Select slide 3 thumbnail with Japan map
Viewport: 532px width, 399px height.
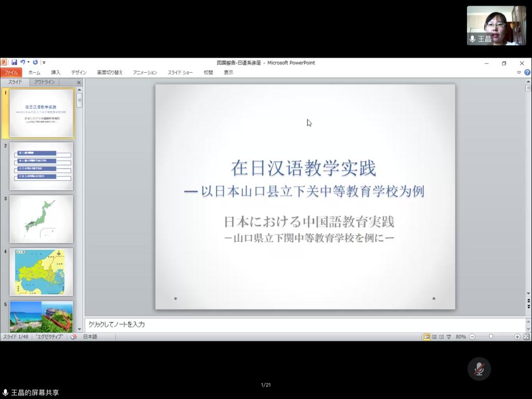click(41, 219)
